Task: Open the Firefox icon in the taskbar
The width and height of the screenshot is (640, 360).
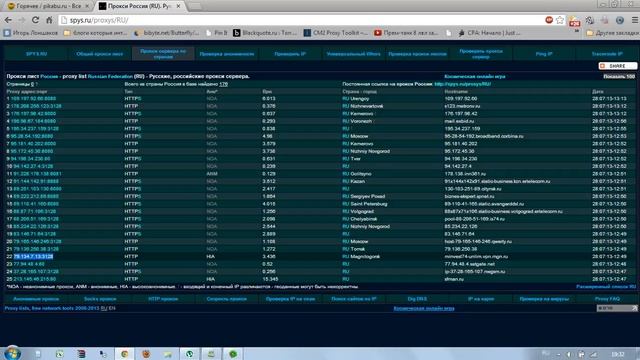Action: point(146,354)
